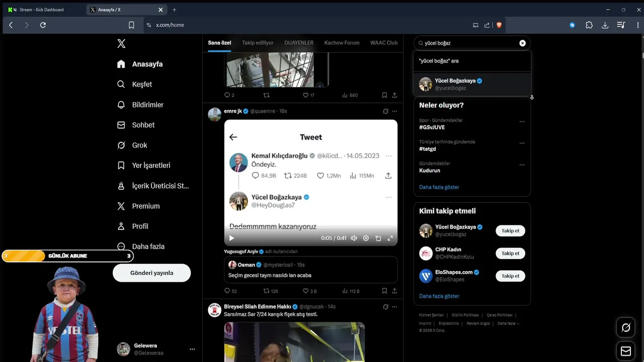
Task: Open browser Downloads icon
Action: coord(605,25)
